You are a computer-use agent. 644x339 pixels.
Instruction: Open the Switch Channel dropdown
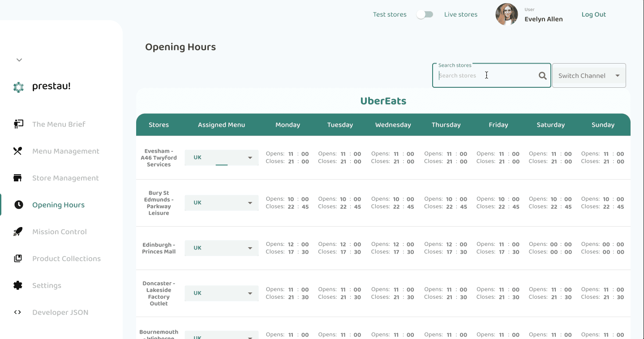(588, 75)
